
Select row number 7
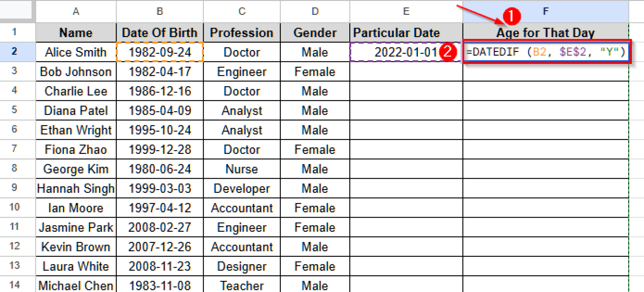point(14,149)
